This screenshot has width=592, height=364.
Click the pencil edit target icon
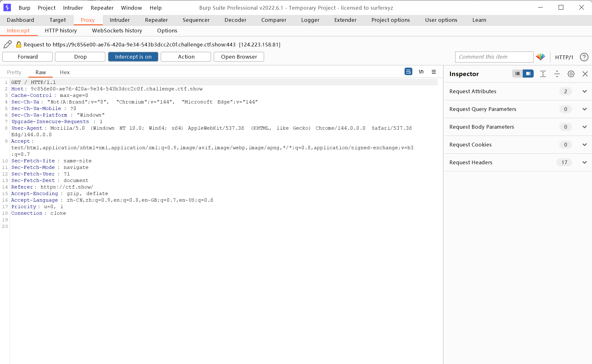8,45
